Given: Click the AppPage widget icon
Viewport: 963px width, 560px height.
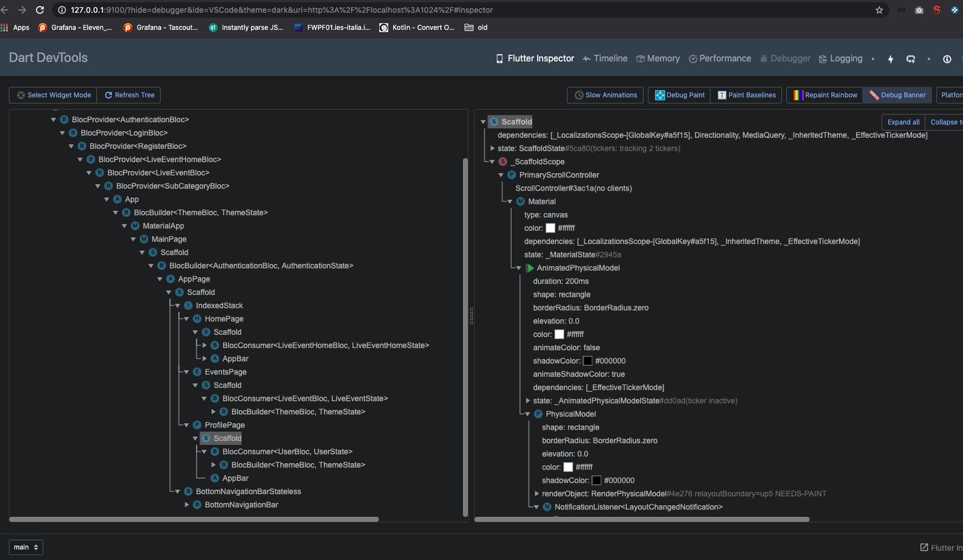Looking at the screenshot, I should click(171, 279).
